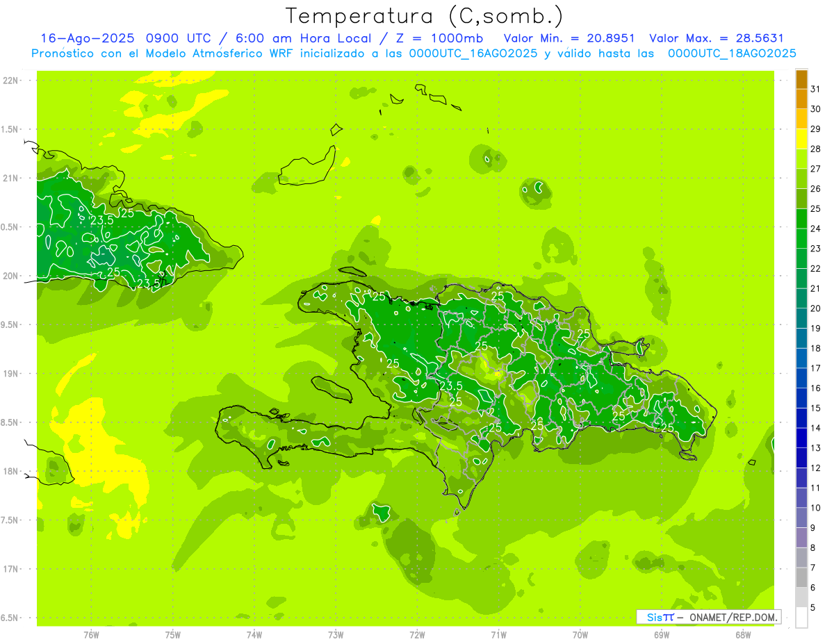
Task: Pick the topmost brown legend band above 31
Action: 801,79
